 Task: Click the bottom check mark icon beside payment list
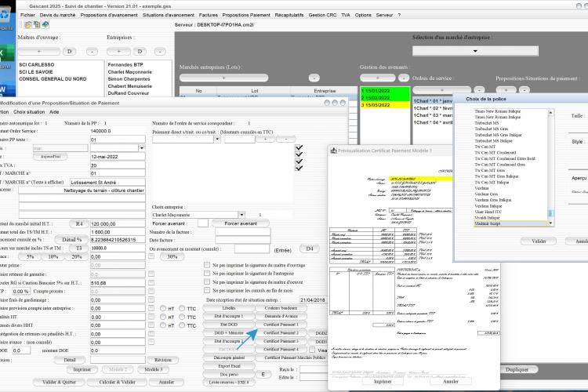click(299, 168)
